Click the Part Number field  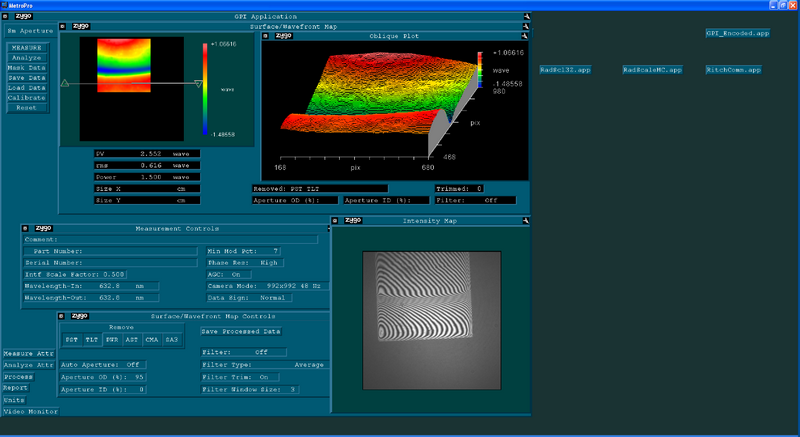click(x=110, y=251)
